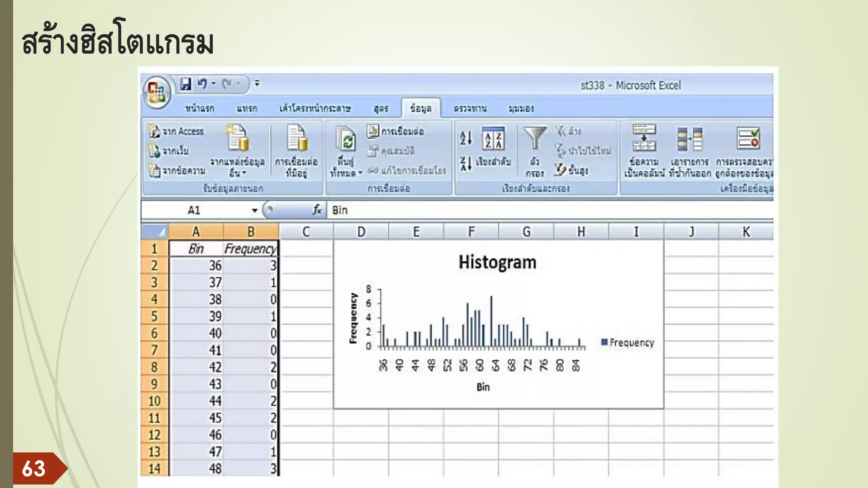
Task: Click the Data Validation icon
Action: pos(748,138)
